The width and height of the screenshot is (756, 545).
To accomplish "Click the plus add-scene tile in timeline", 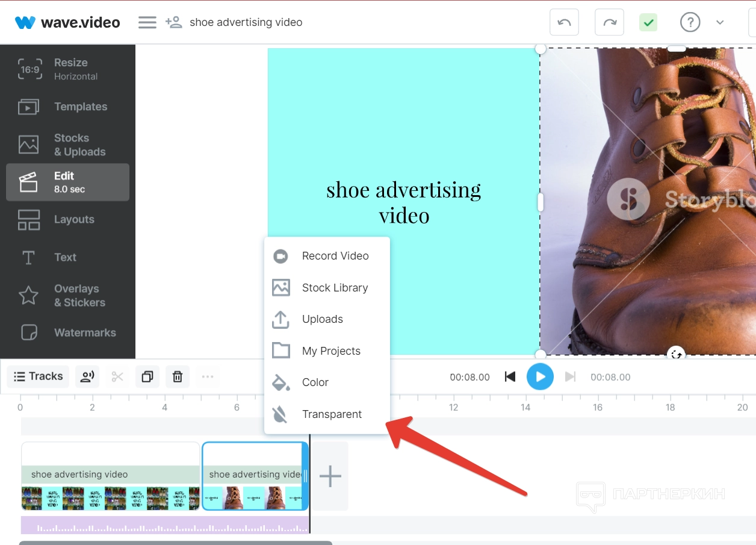I will coord(330,476).
